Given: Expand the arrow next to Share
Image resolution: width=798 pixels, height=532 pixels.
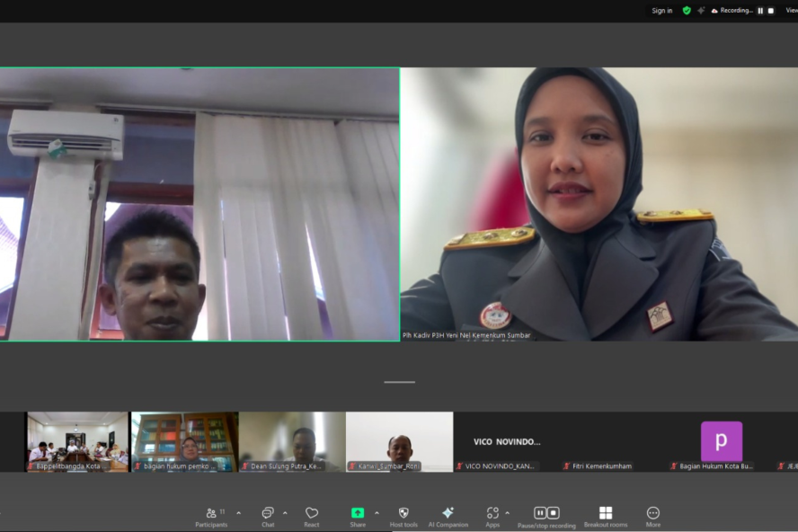Looking at the screenshot, I should [377, 513].
